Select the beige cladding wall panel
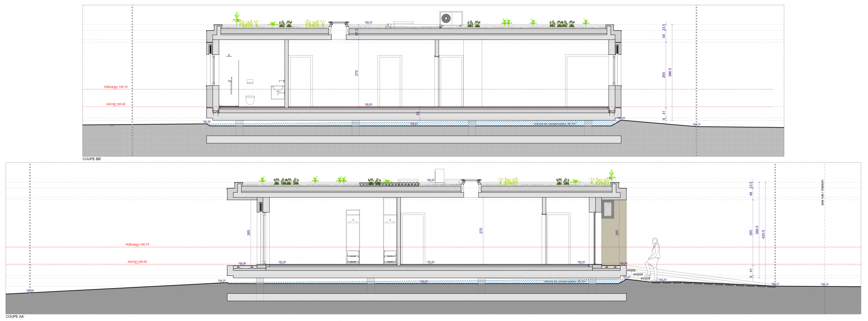The image size is (868, 321). pos(614,241)
